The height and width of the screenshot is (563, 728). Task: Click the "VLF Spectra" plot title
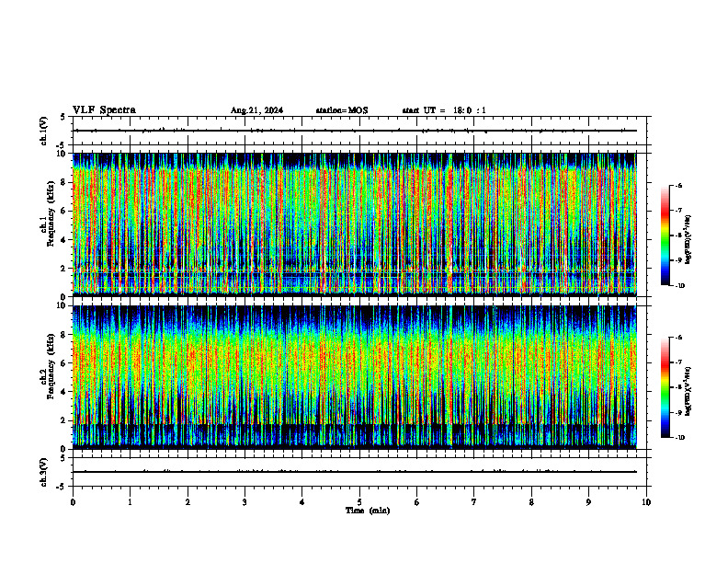point(104,110)
